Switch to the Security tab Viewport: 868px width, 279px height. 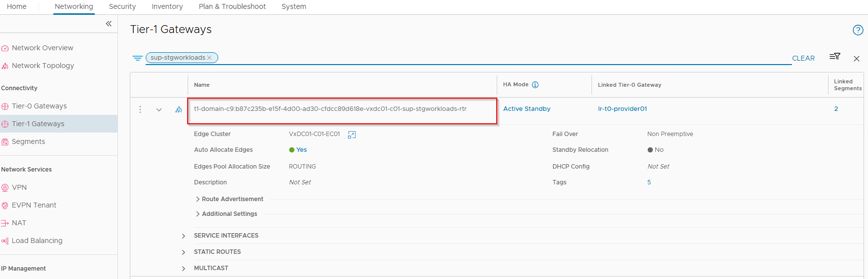(122, 6)
